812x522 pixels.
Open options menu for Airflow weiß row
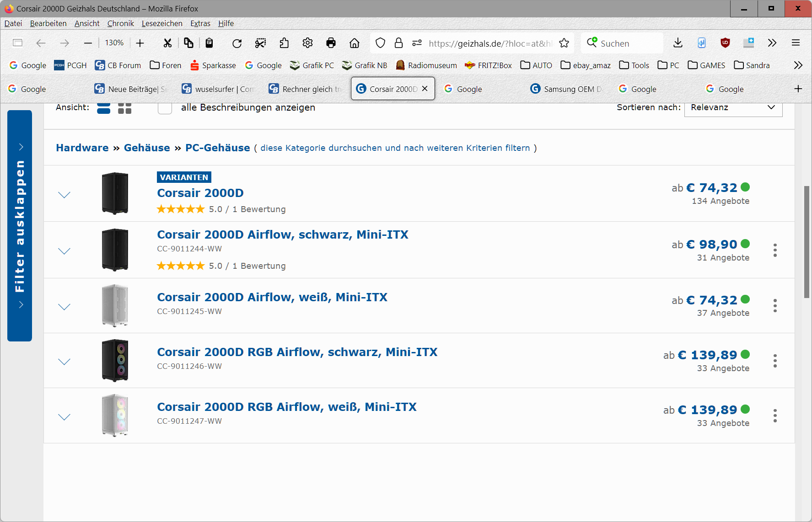click(775, 306)
